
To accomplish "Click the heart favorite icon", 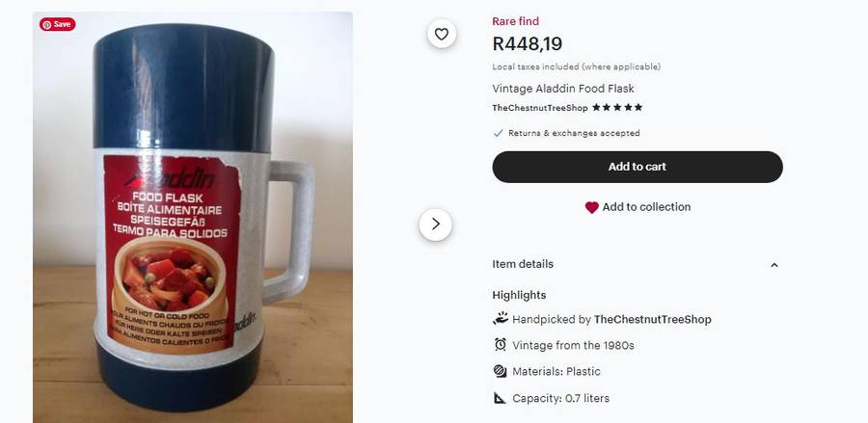I will [x=441, y=35].
